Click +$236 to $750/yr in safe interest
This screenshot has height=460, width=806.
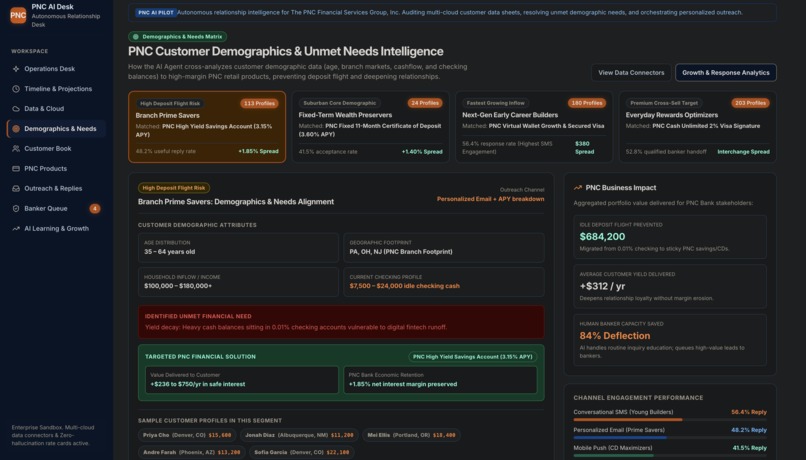[x=197, y=384]
